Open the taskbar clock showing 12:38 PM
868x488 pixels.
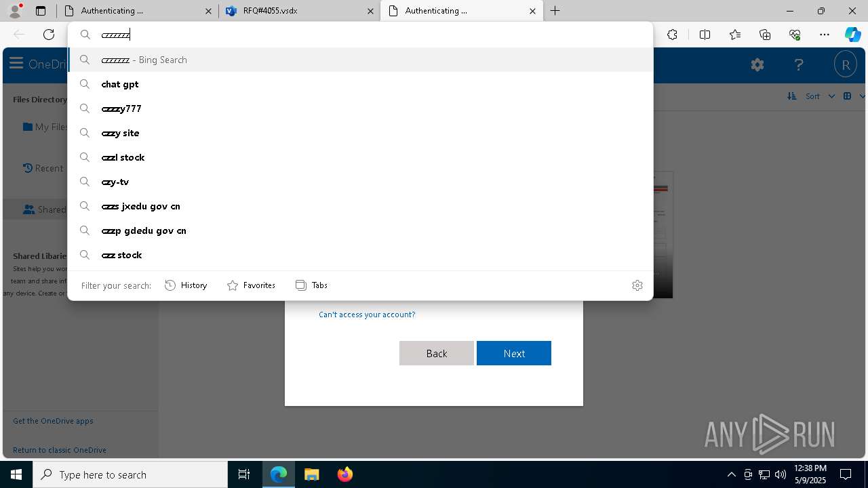click(x=810, y=474)
